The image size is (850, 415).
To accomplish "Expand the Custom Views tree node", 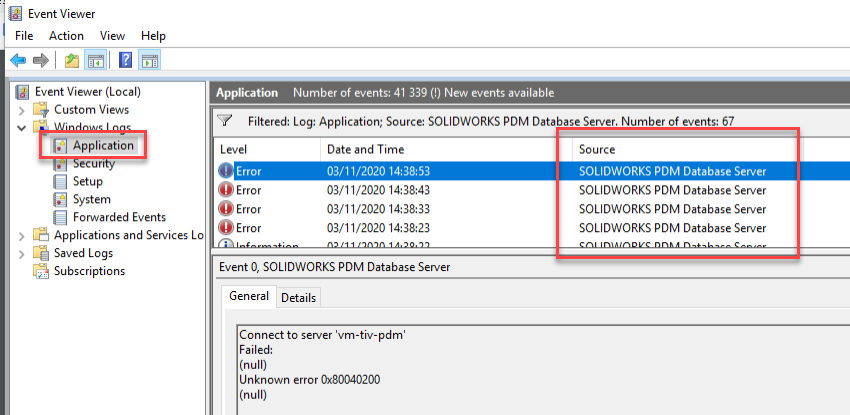I will coord(22,111).
